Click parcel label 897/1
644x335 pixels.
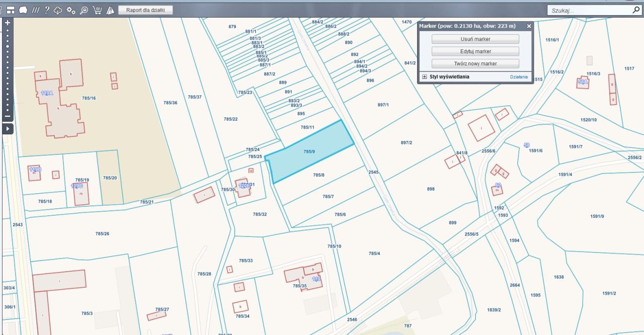(383, 105)
